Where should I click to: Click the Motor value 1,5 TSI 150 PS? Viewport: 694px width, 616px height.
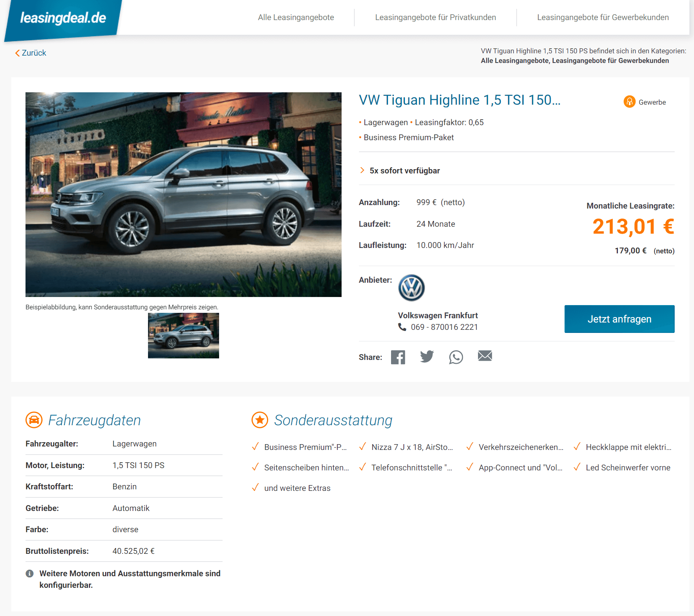[138, 465]
